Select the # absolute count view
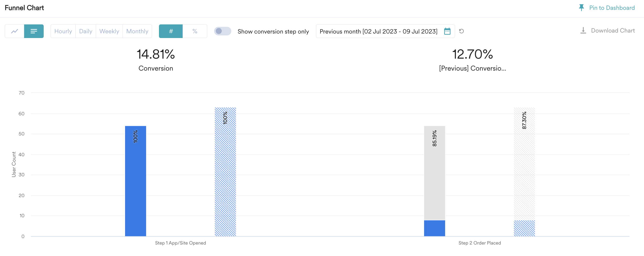The image size is (644, 256). [171, 31]
